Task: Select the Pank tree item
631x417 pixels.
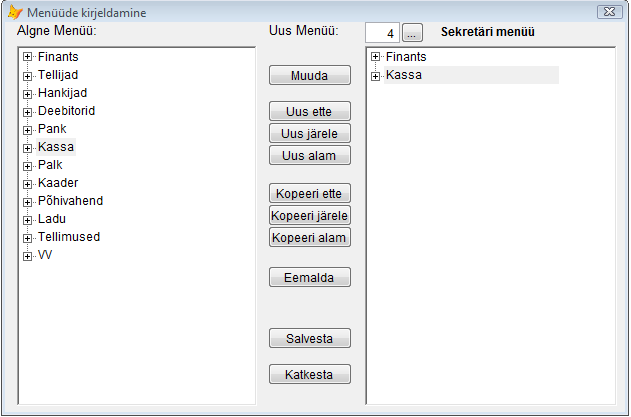Action: click(x=52, y=129)
